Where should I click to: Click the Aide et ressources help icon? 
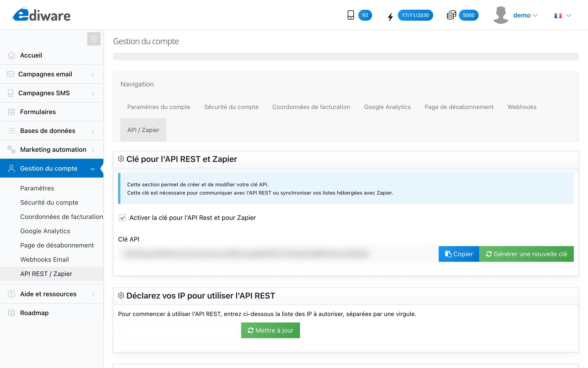click(x=11, y=294)
